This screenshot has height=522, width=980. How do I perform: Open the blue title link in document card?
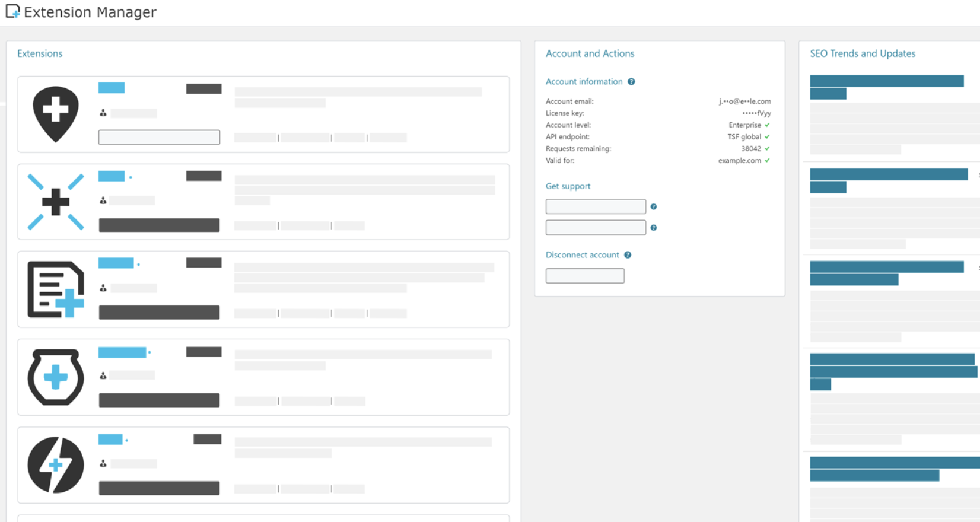click(x=116, y=263)
